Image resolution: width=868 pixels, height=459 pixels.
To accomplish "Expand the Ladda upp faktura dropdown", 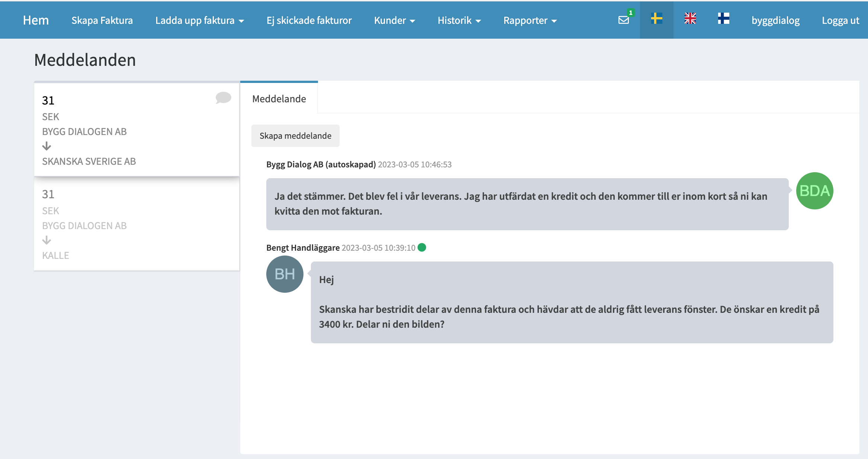I will click(x=200, y=20).
